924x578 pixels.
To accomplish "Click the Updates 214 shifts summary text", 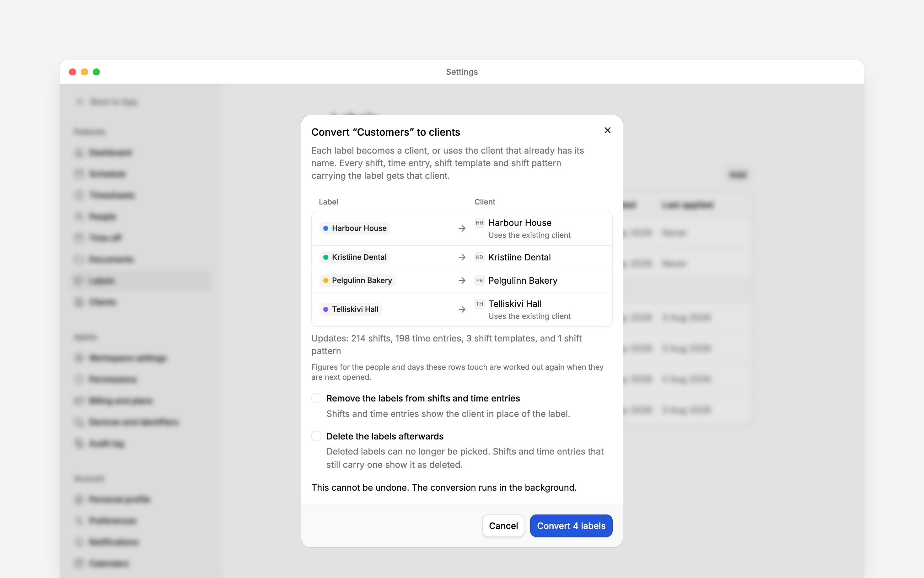I will click(x=446, y=344).
